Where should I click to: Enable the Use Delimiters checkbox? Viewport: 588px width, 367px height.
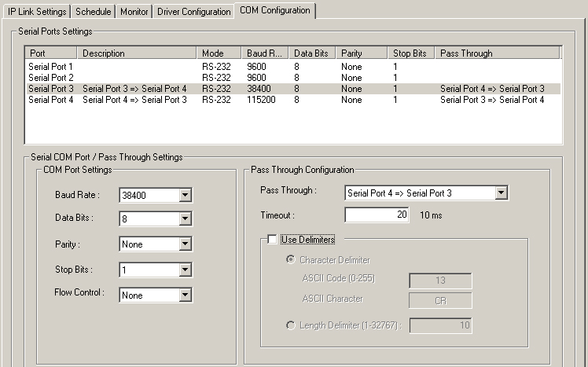pyautogui.click(x=273, y=240)
